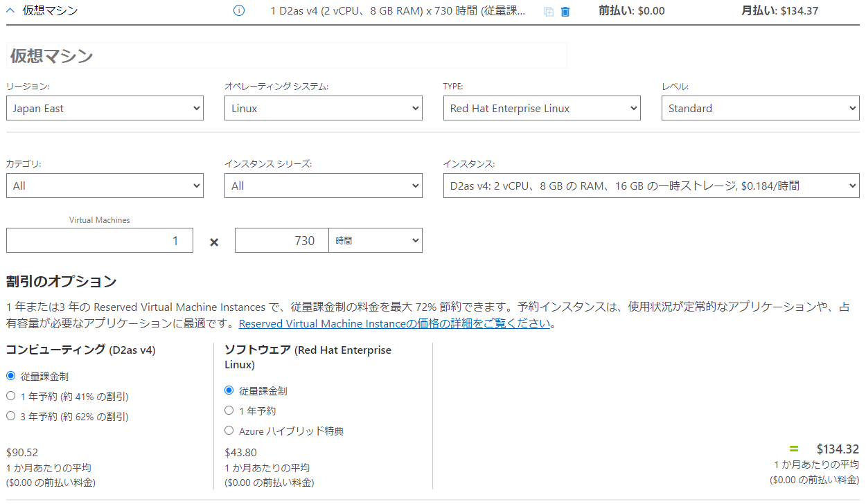This screenshot has width=866, height=504.
Task: Open the オペレーティング システム dropdown showing Linux
Action: pyautogui.click(x=324, y=108)
